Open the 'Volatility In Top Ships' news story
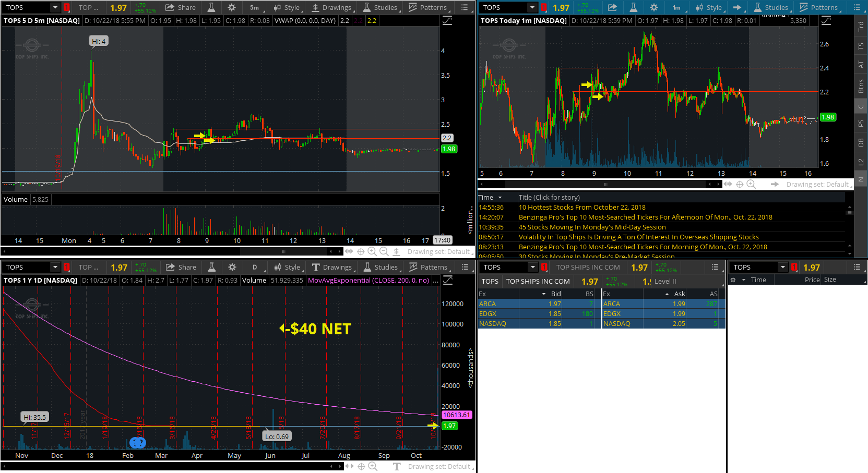 [x=639, y=237]
